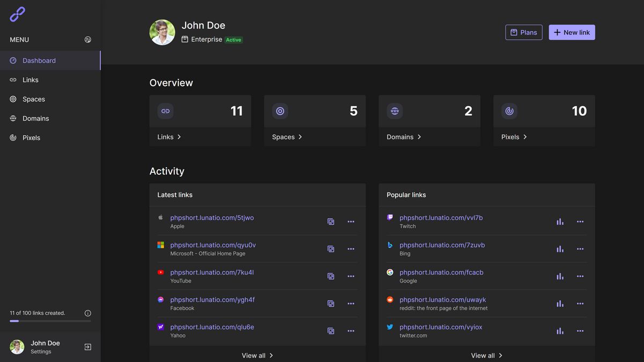Copy the Apple link 5tjwo
The image size is (644, 362).
pos(331,221)
